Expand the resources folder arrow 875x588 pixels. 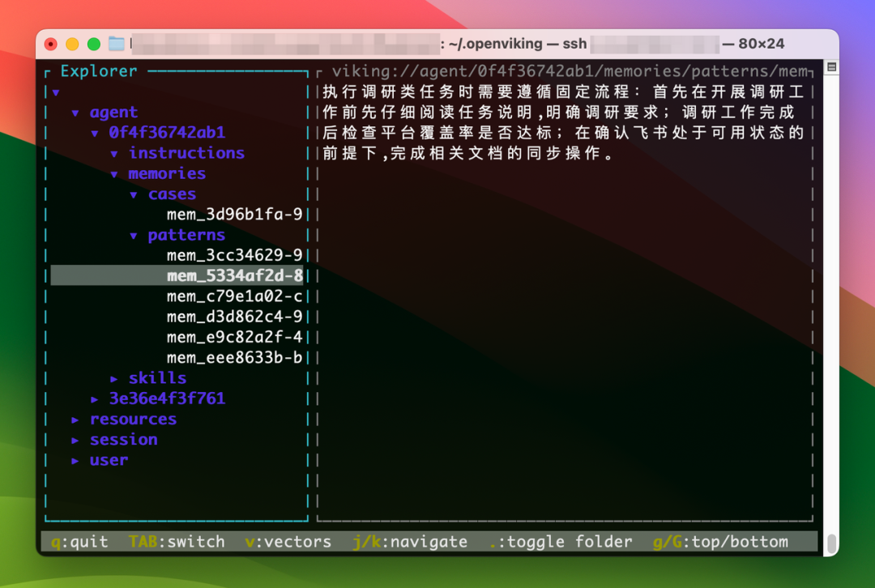(75, 420)
